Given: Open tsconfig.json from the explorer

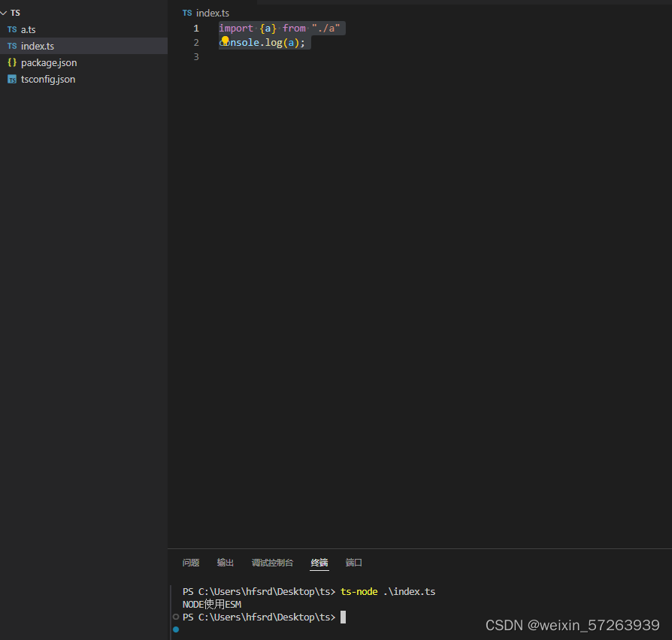Looking at the screenshot, I should pyautogui.click(x=48, y=79).
